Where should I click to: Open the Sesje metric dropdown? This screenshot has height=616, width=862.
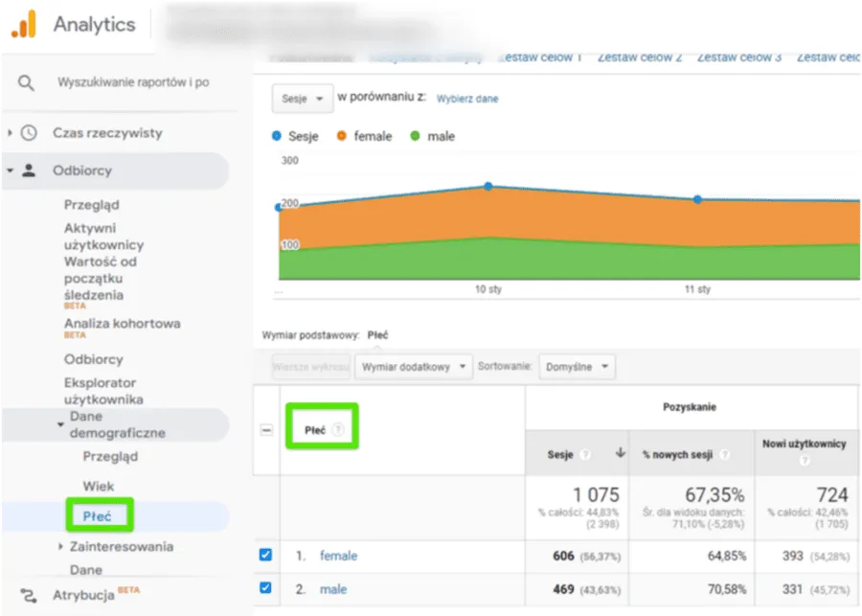(x=301, y=99)
